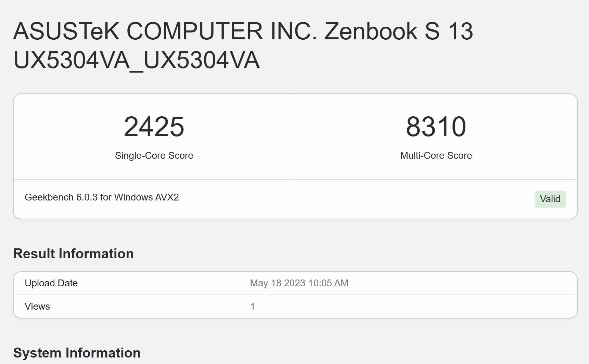Screen dimensions: 589x364
Task: Select the Upload Date row
Action: tap(294, 283)
